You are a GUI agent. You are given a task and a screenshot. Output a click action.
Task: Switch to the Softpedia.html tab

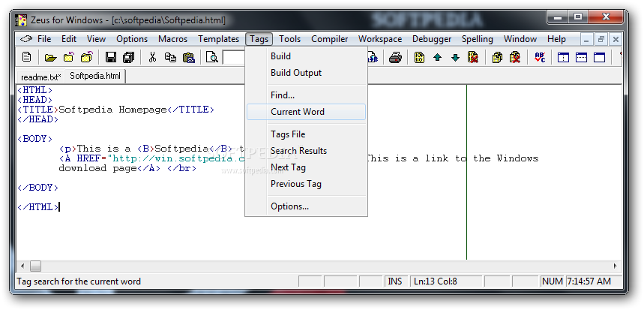pyautogui.click(x=95, y=76)
